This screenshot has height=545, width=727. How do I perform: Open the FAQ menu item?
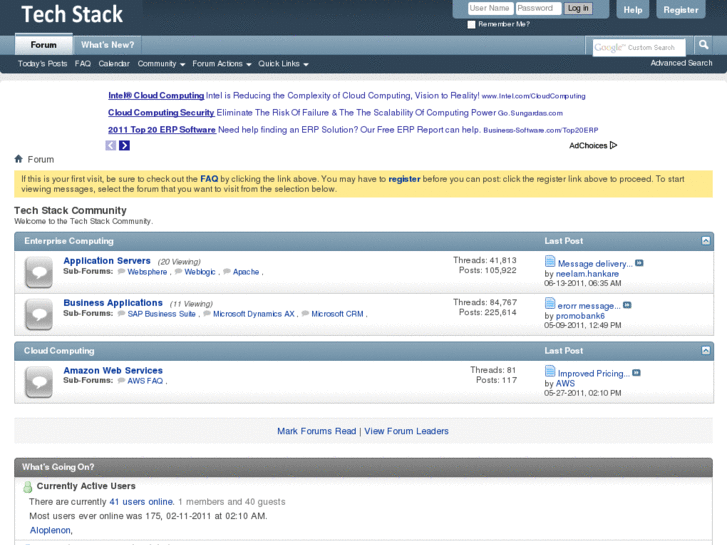pos(83,64)
